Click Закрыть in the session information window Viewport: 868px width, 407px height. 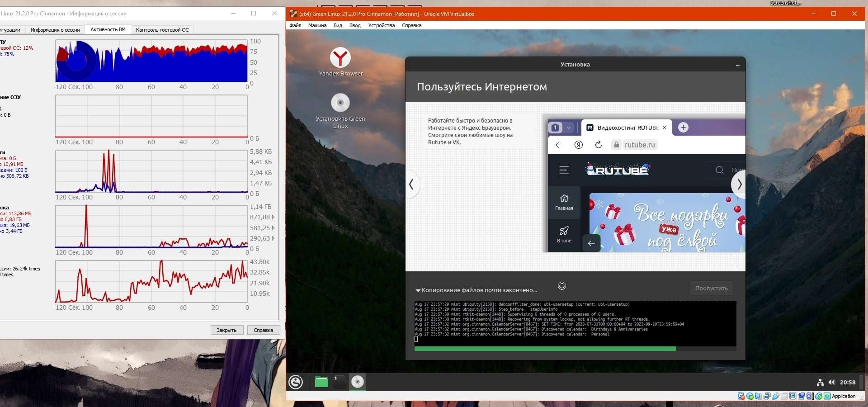click(226, 330)
